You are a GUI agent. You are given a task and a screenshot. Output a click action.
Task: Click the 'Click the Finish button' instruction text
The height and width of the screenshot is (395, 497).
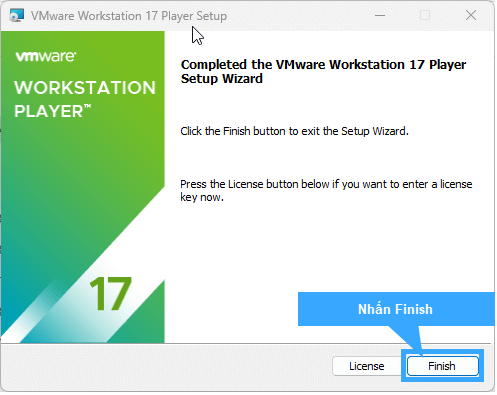coord(295,132)
